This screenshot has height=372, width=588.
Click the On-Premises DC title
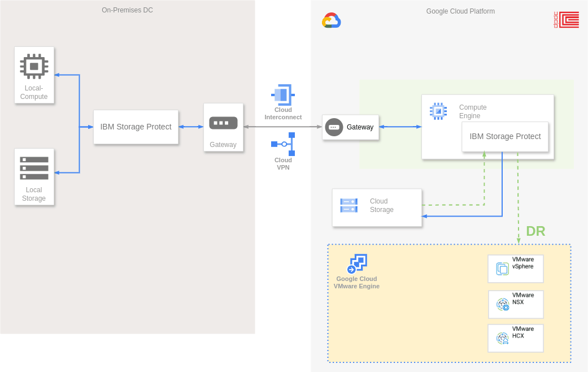(x=128, y=10)
